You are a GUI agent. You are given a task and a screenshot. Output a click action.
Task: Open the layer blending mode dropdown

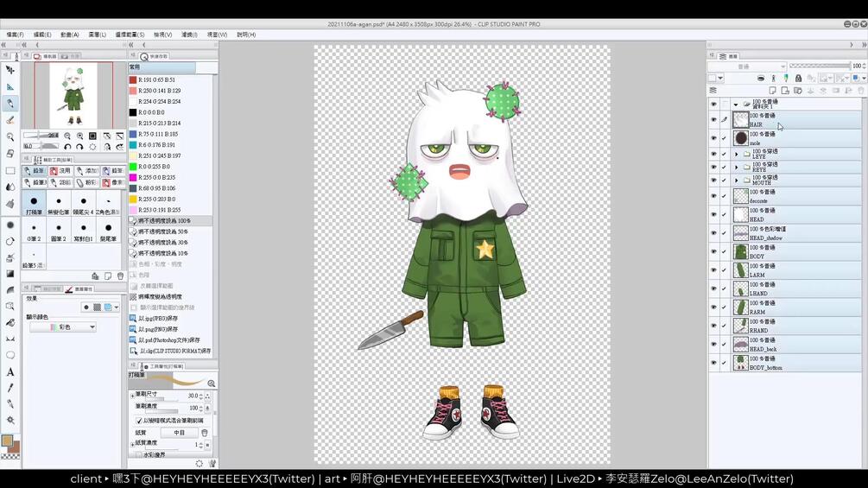(x=747, y=67)
